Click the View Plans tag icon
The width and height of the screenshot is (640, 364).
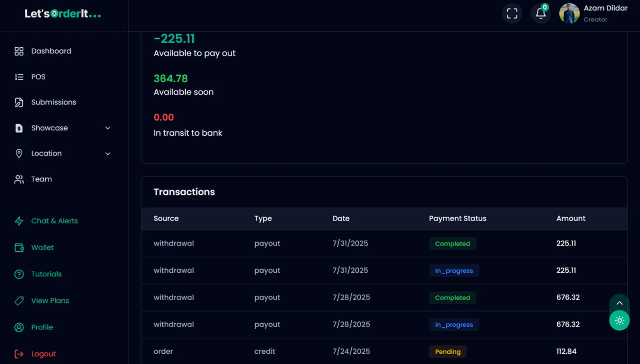tap(19, 301)
